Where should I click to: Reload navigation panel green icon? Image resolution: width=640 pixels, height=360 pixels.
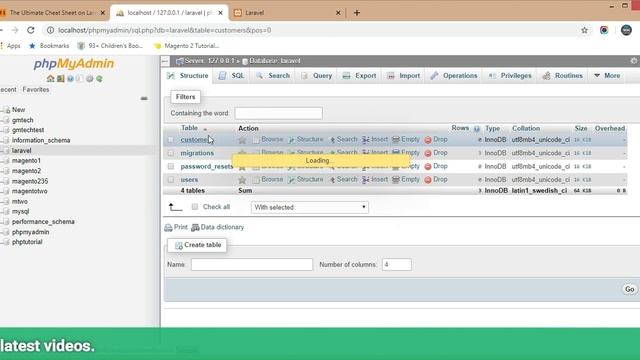tap(99, 78)
